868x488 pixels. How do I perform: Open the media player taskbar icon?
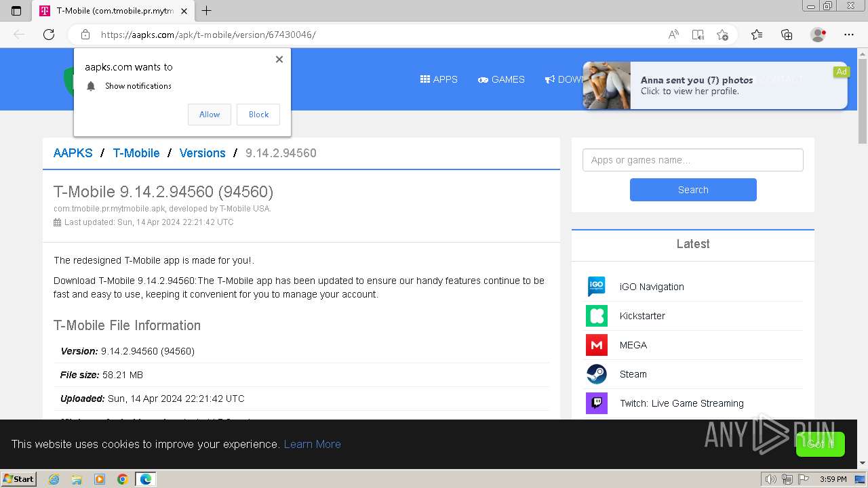point(100,479)
